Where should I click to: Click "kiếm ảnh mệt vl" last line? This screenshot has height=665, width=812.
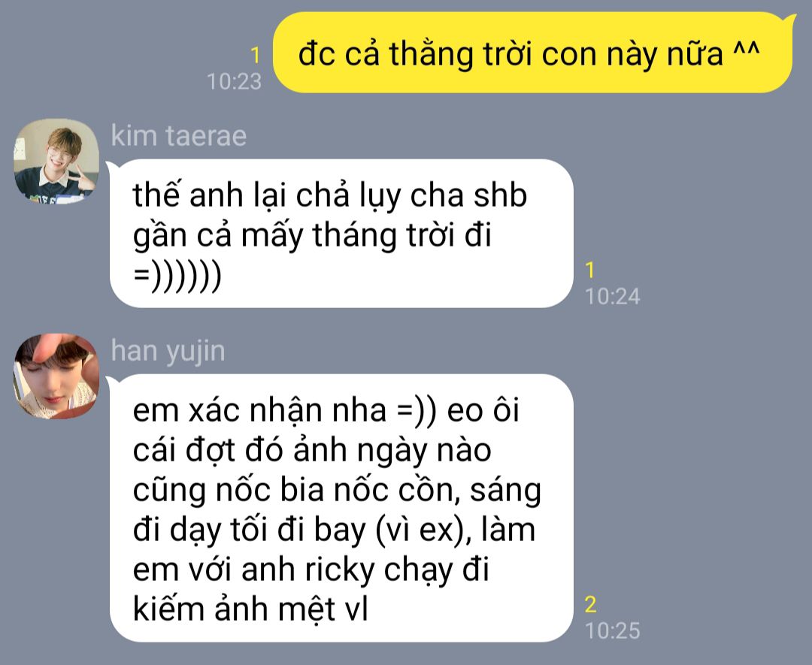pos(250,609)
